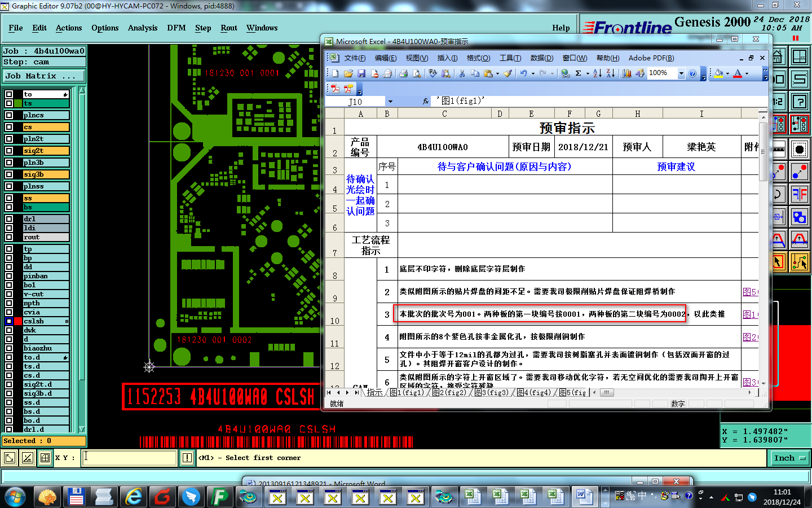Click the 图5 hyperlink in row 9
This screenshot has width=812, height=508.
coord(750,292)
